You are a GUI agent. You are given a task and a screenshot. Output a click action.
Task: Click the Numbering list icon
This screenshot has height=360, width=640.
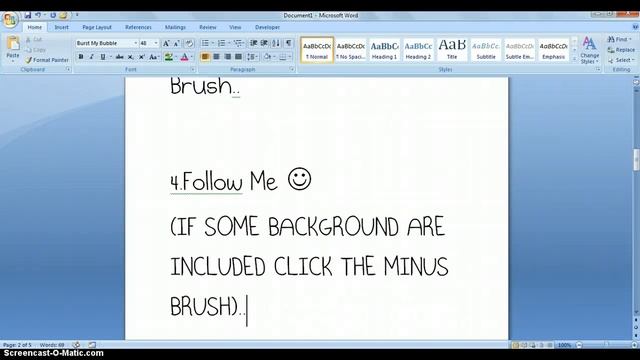pyautogui.click(x=221, y=43)
